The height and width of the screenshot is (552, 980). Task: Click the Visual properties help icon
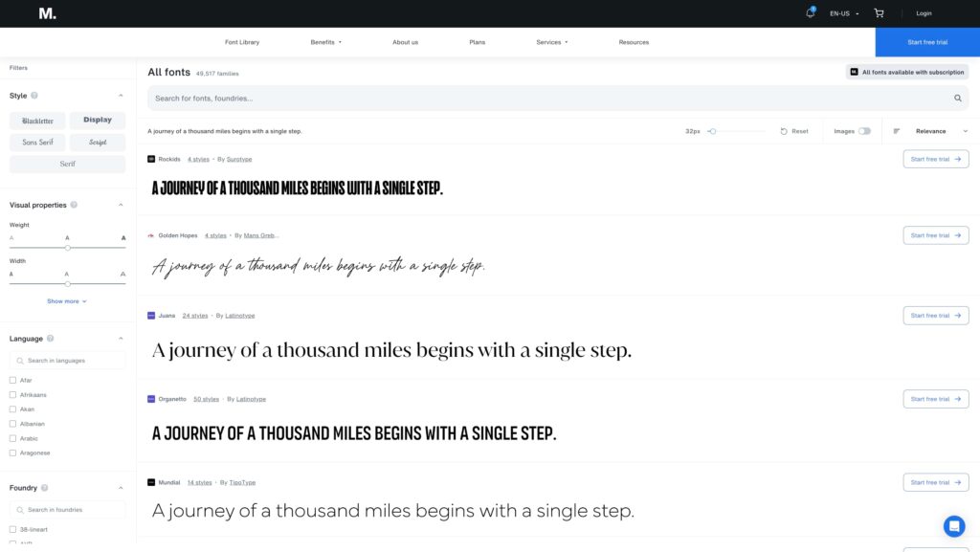point(74,205)
